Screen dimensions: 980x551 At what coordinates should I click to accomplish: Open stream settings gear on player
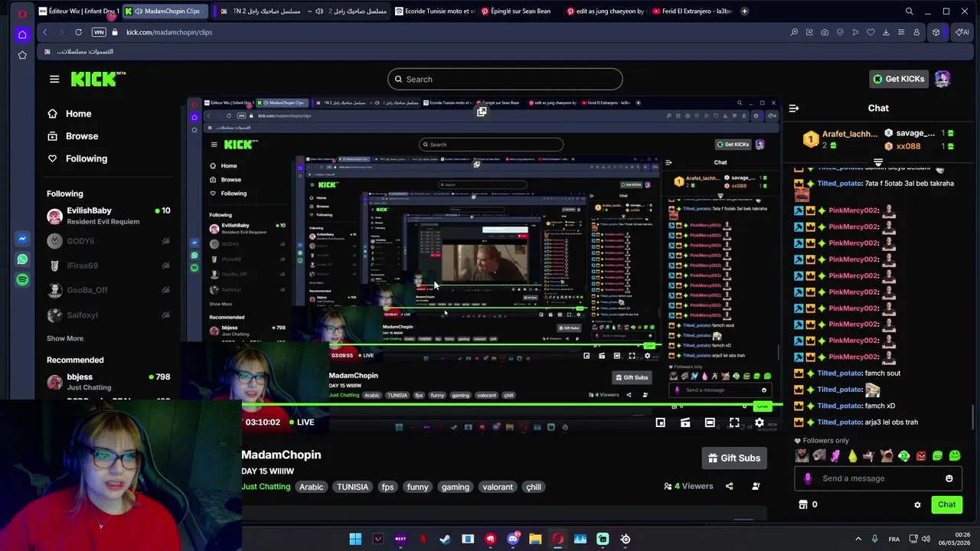759,422
